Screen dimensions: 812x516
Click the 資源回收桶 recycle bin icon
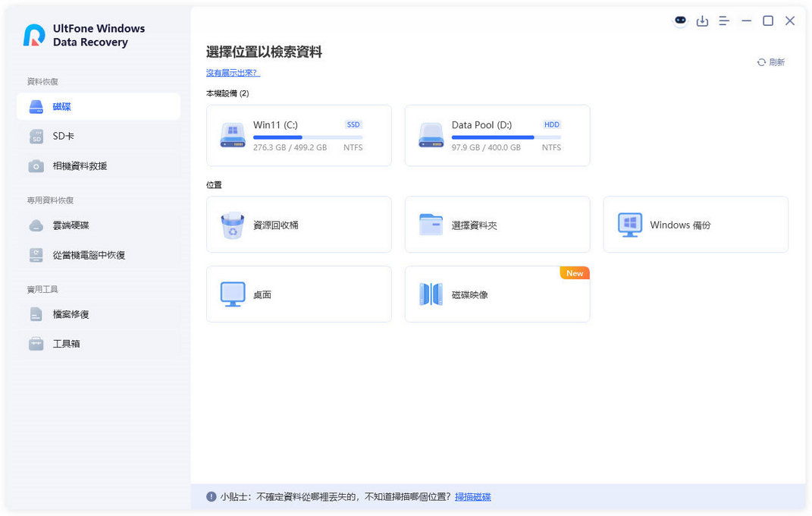233,225
